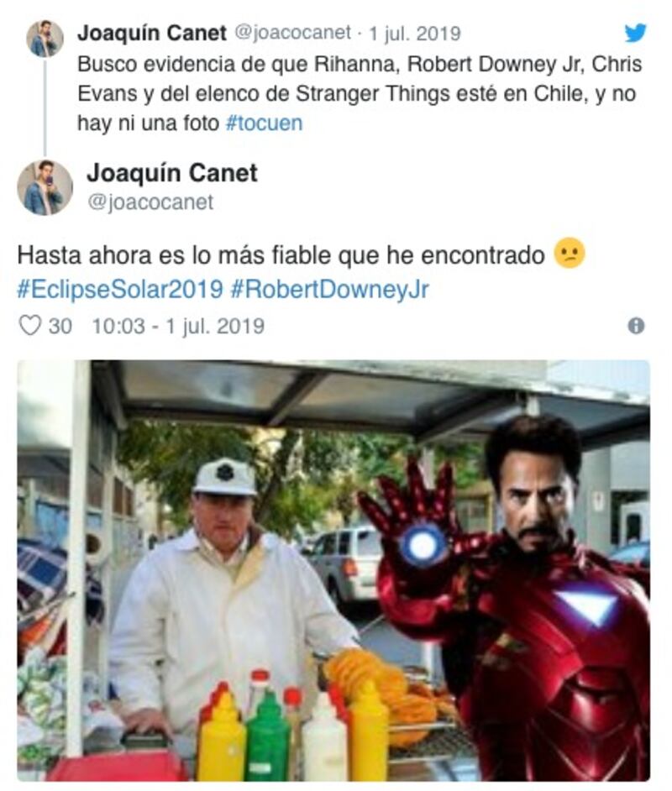Open the #EclipseSolar2019 hashtag
Screen dimensions: 672x791
tap(120, 290)
